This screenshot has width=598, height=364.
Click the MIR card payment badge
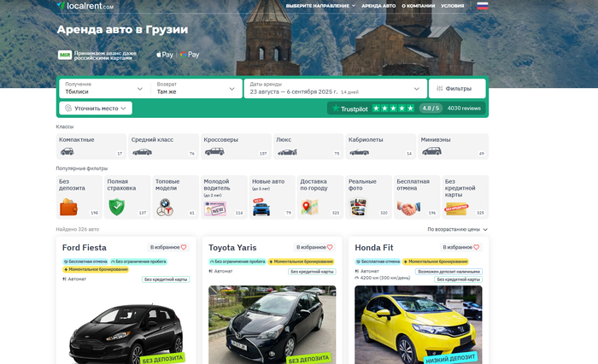pyautogui.click(x=65, y=55)
